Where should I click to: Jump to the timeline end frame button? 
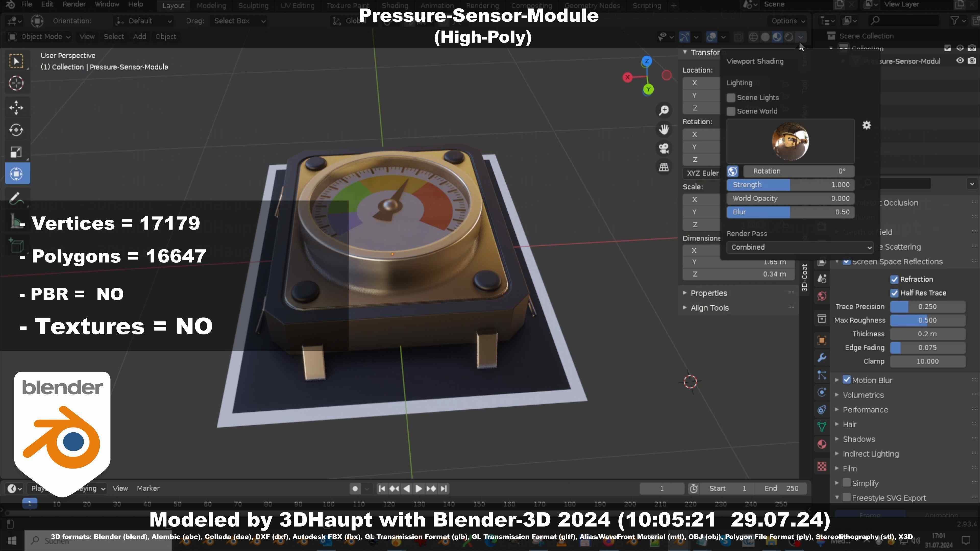coord(444,489)
